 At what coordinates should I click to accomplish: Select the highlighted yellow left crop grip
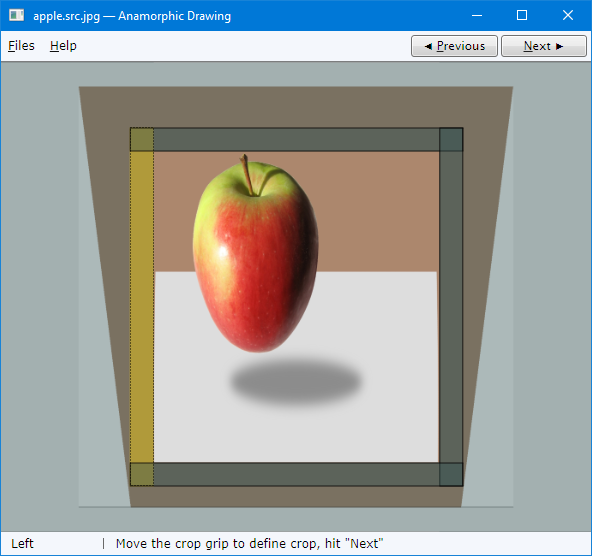[142, 306]
